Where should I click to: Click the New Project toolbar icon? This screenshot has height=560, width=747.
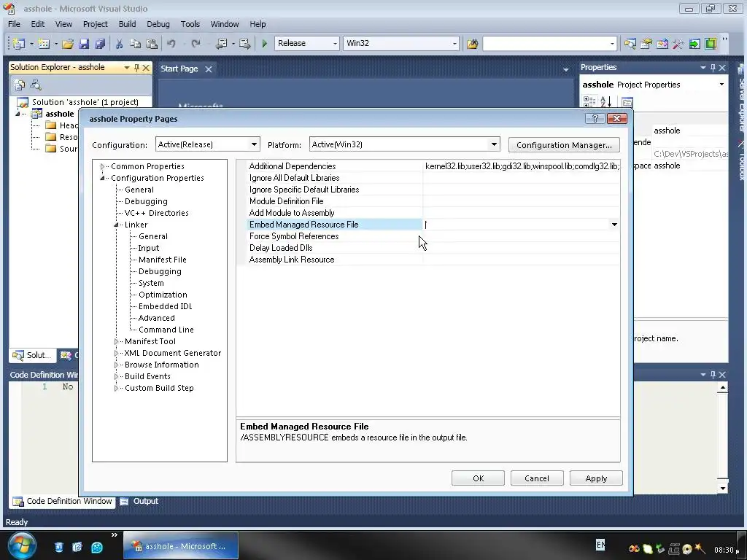click(x=19, y=43)
